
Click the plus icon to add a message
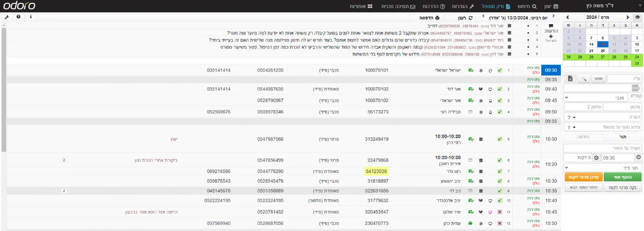(x=551, y=36)
